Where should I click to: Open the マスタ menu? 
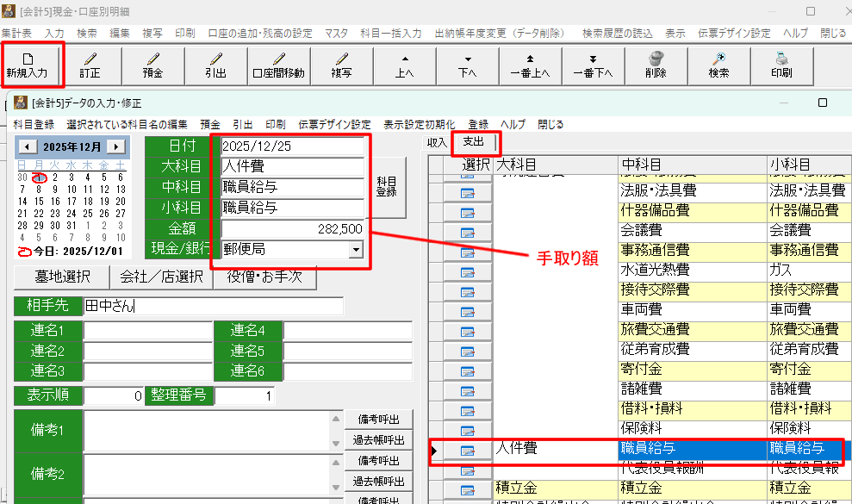click(336, 33)
